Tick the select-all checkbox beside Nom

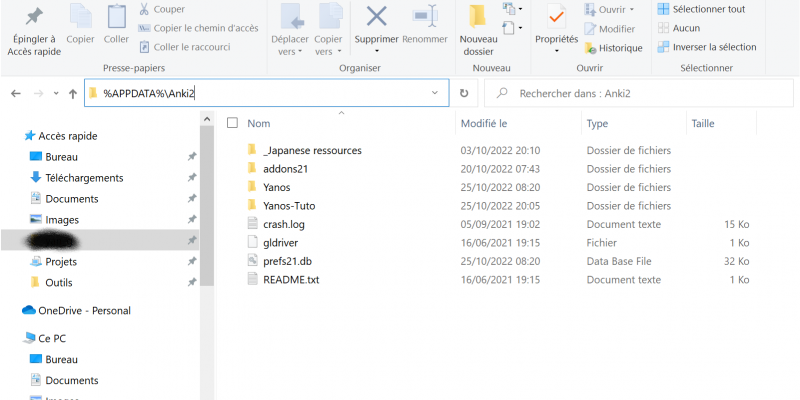[232, 124]
